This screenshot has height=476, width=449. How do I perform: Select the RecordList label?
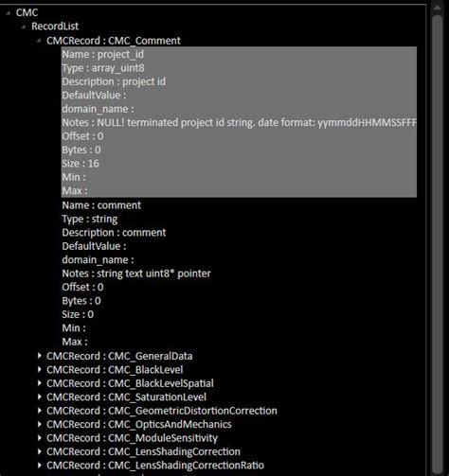coord(55,26)
